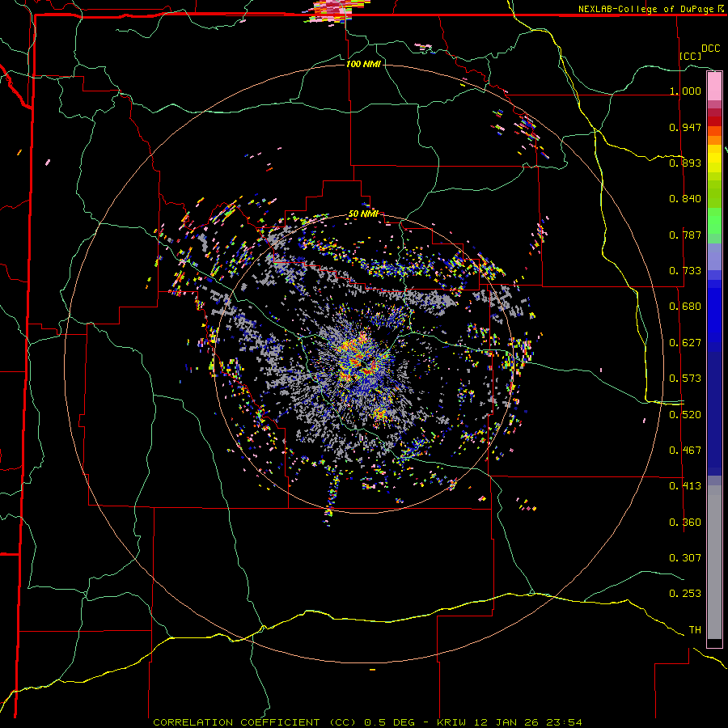Viewport: 728px width, 728px height.
Task: Click the 0.5 DEG elevation text
Action: click(389, 722)
